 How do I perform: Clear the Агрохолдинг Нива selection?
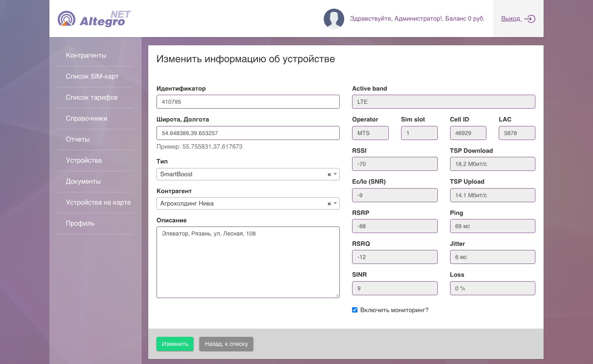coord(329,204)
